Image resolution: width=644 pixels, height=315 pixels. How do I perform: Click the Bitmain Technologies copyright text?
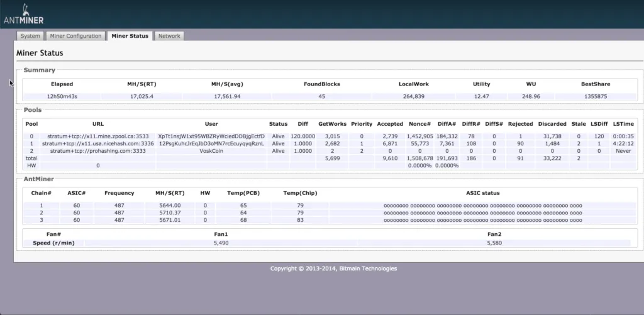pyautogui.click(x=333, y=268)
